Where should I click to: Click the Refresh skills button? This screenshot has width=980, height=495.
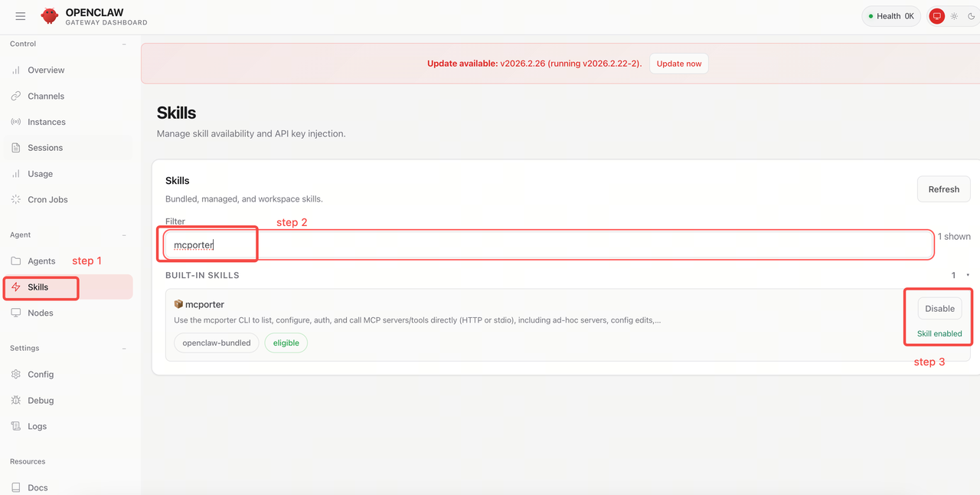(943, 189)
